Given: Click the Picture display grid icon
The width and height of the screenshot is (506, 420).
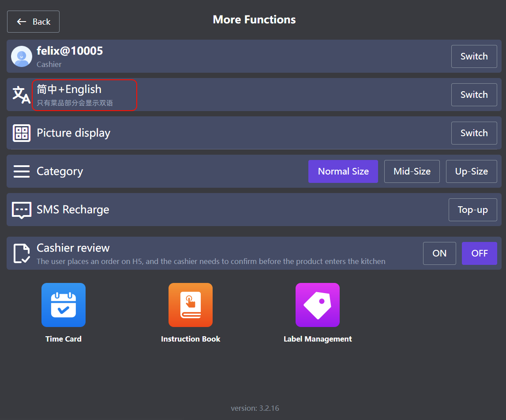Looking at the screenshot, I should [x=22, y=133].
